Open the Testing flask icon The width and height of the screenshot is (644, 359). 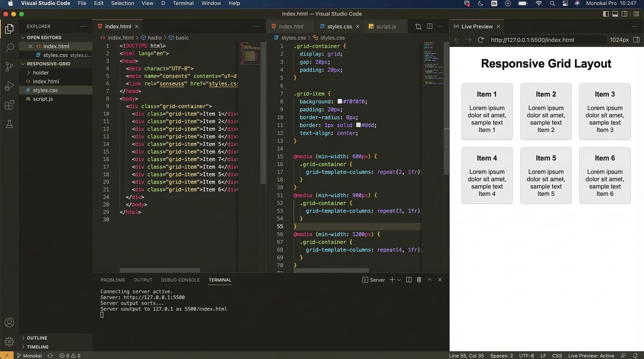9,124
